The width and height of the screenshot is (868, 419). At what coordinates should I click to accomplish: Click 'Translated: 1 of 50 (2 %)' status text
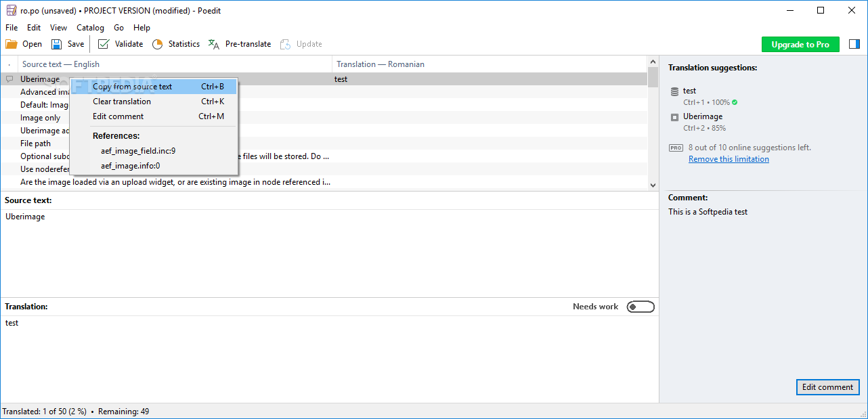point(44,412)
